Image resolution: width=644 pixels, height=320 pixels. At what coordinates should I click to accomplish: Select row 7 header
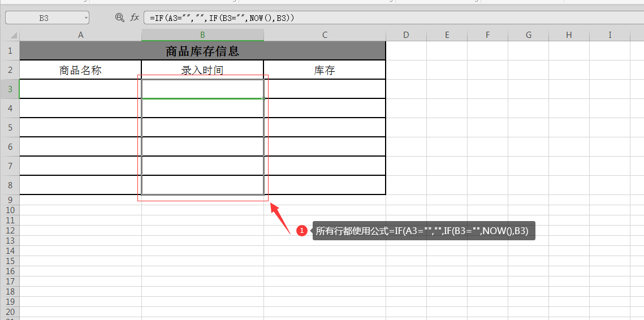point(10,166)
